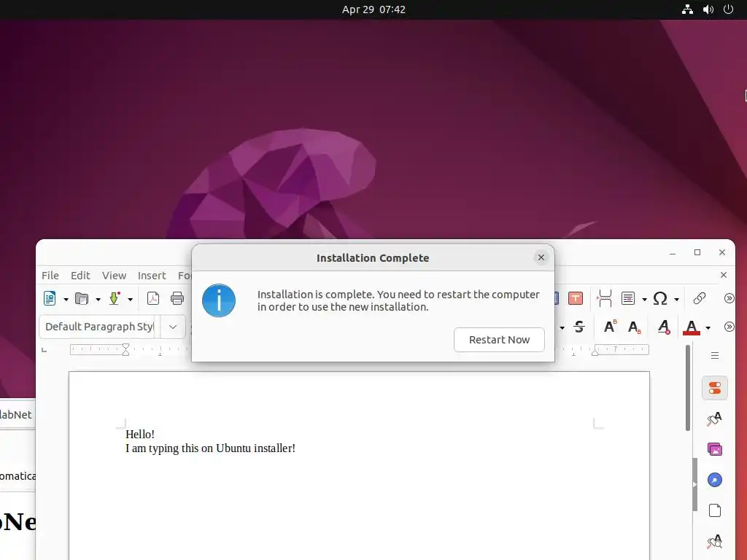This screenshot has width=747, height=560.
Task: Expand the New document dropdown arrow
Action: click(x=66, y=300)
